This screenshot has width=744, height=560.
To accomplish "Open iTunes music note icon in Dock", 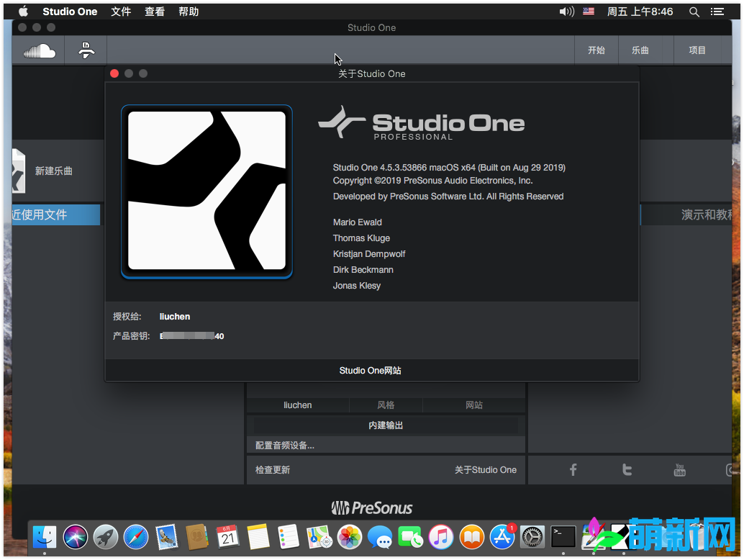I will click(441, 537).
